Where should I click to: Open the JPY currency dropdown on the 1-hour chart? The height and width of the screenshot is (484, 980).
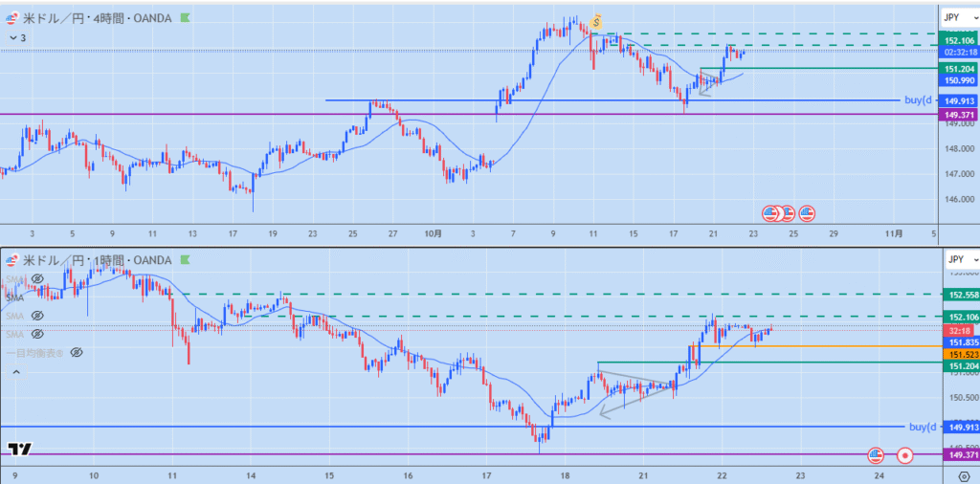click(958, 259)
